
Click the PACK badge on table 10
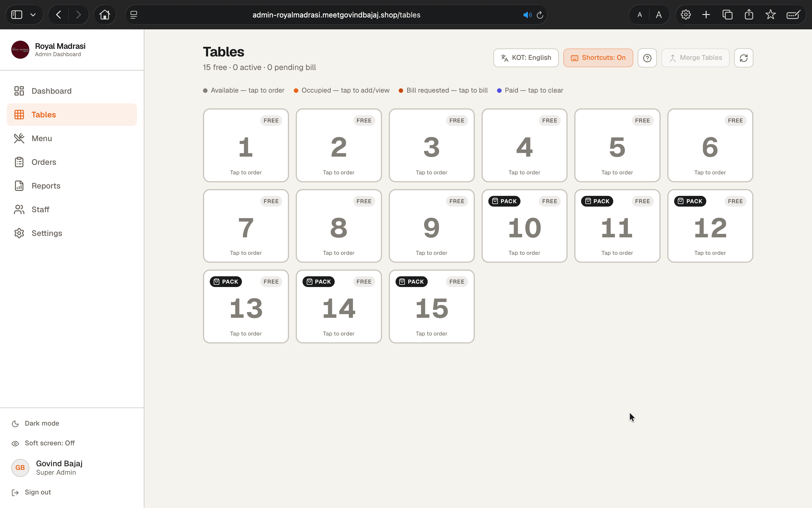tap(504, 201)
